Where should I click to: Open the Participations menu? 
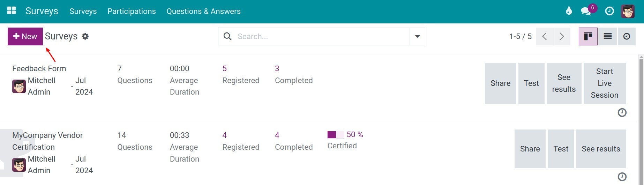(x=132, y=11)
